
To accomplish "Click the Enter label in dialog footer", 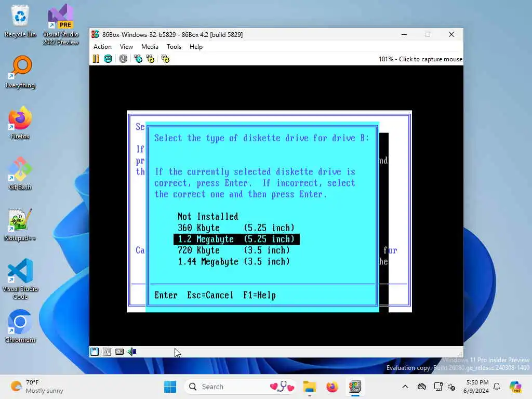I will (166, 295).
